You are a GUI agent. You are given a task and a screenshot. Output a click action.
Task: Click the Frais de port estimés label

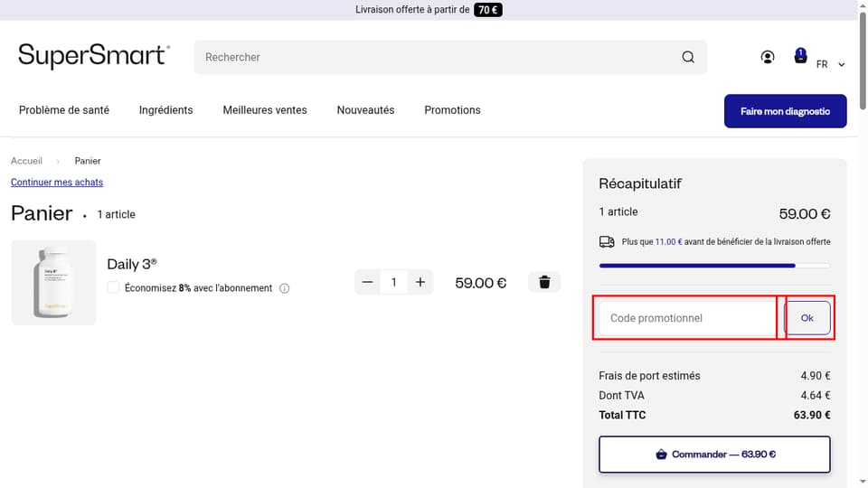click(x=649, y=376)
